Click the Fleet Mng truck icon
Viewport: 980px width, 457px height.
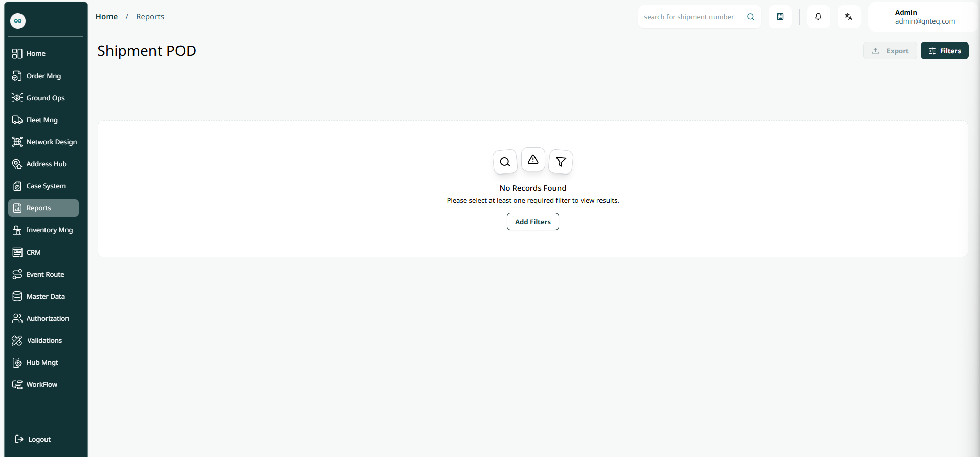(17, 120)
